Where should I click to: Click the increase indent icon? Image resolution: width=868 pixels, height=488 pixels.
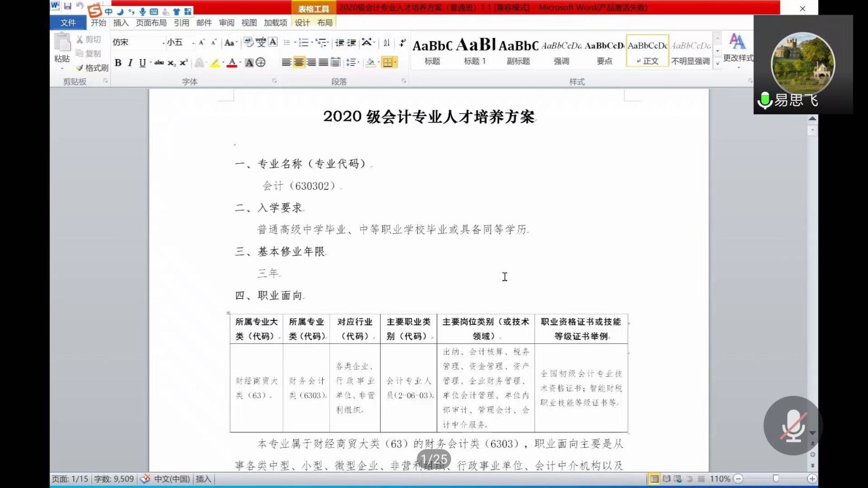point(352,43)
